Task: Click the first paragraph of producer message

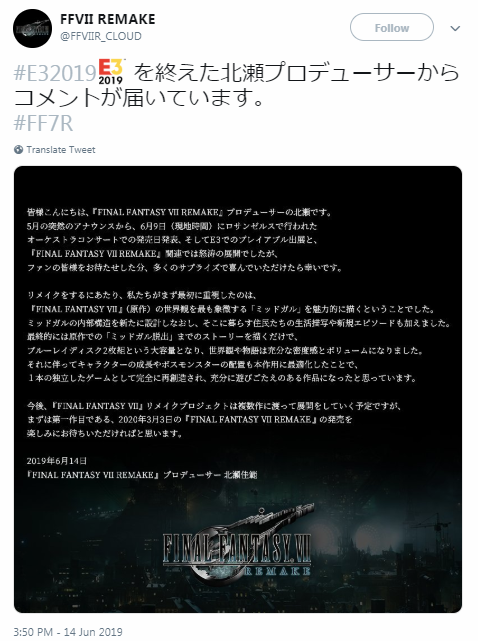Action: (184, 240)
